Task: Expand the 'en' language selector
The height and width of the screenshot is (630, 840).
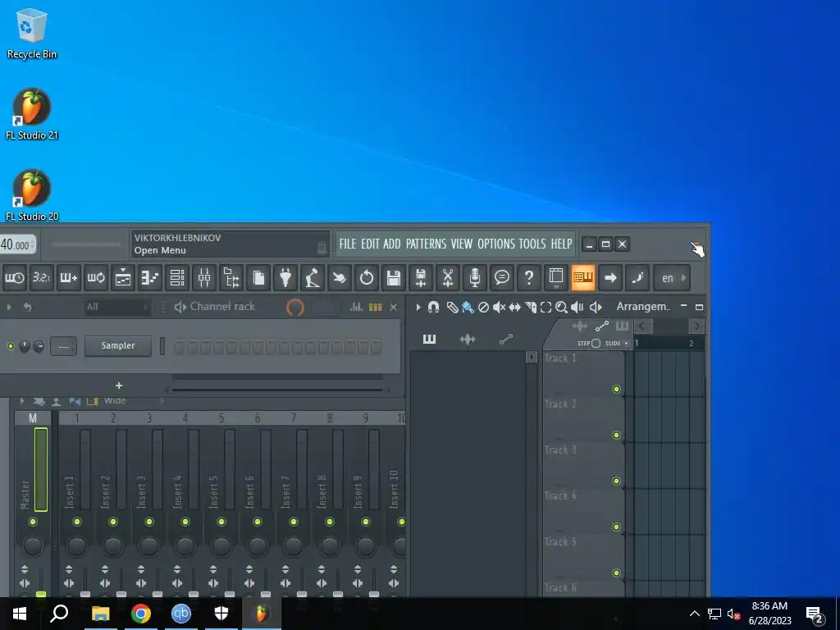Action: point(672,277)
